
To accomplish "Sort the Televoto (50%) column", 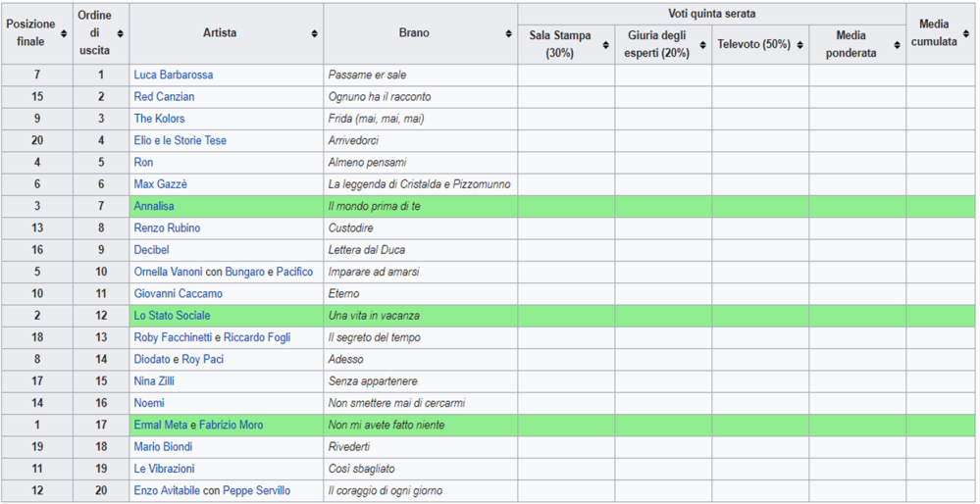I will [x=799, y=45].
